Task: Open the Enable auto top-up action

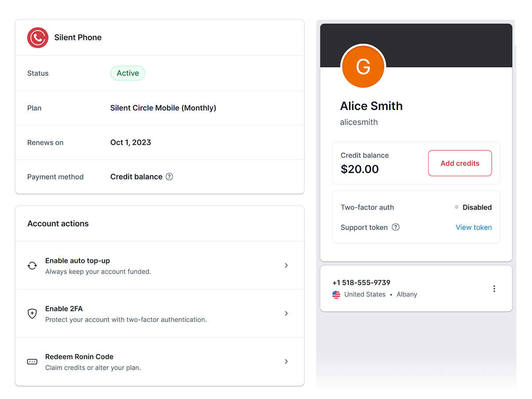Action: pyautogui.click(x=160, y=266)
